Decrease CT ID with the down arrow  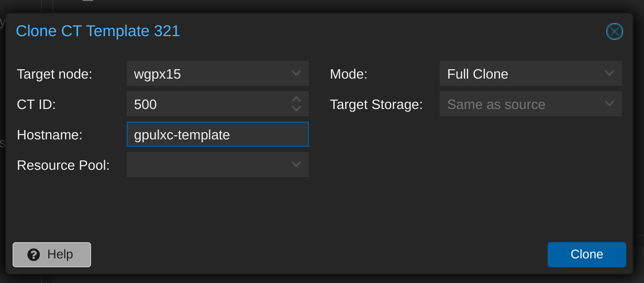[296, 108]
